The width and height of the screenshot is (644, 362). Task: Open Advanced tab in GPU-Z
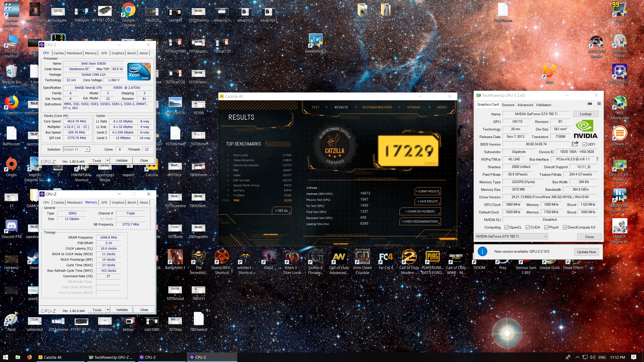(x=525, y=105)
